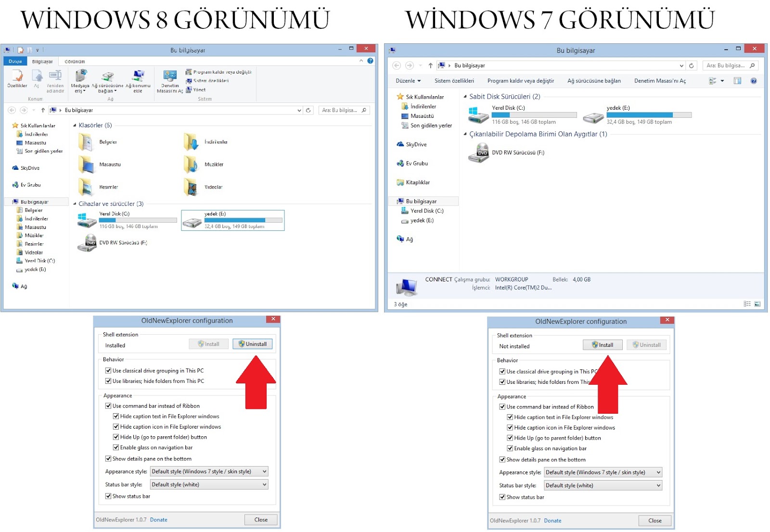Screen dimensions: 770x532
Task: Toggle classical drive grouping checkbox in left dialog
Action: tap(108, 371)
